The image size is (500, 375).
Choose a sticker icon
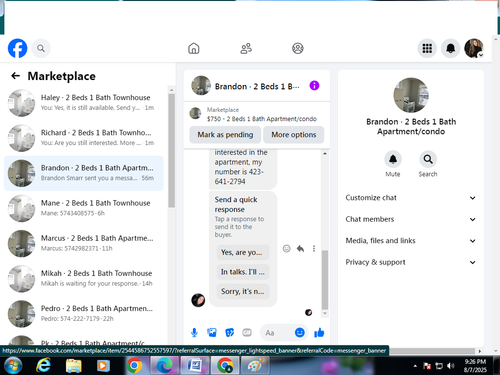[229, 333]
